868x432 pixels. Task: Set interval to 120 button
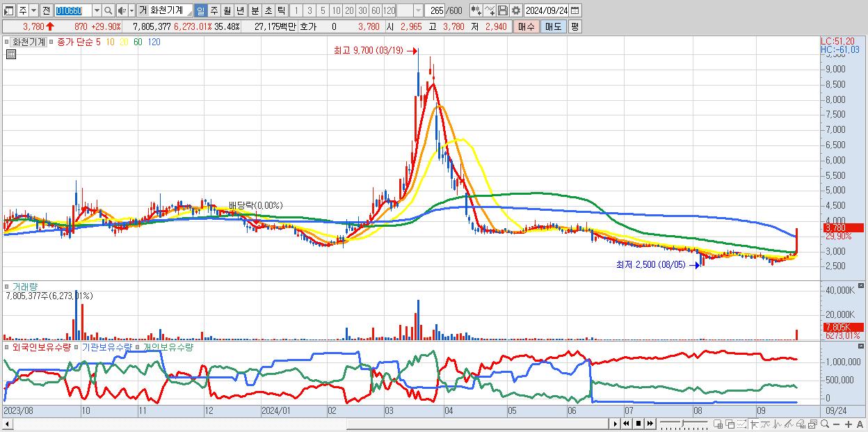tap(389, 10)
